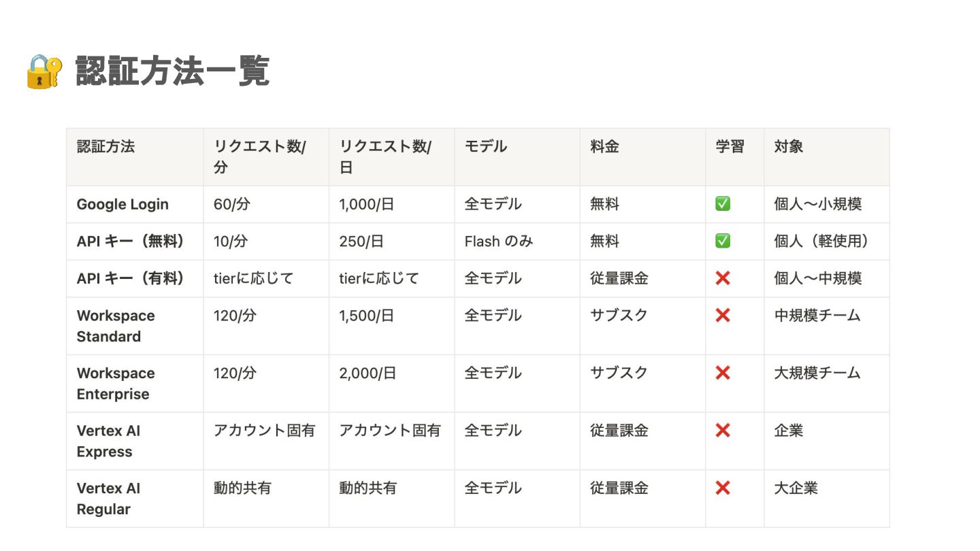The width and height of the screenshot is (980, 551).
Task: Click the 2,000/日 request cell
Action: pos(391,384)
